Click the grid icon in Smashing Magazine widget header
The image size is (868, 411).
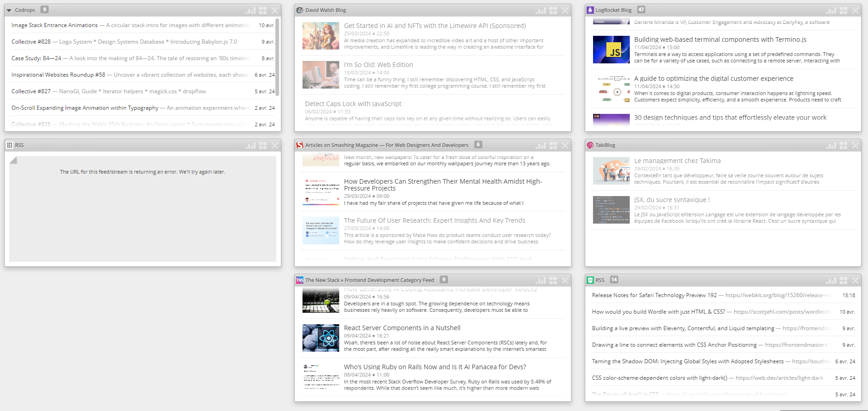pyautogui.click(x=553, y=145)
